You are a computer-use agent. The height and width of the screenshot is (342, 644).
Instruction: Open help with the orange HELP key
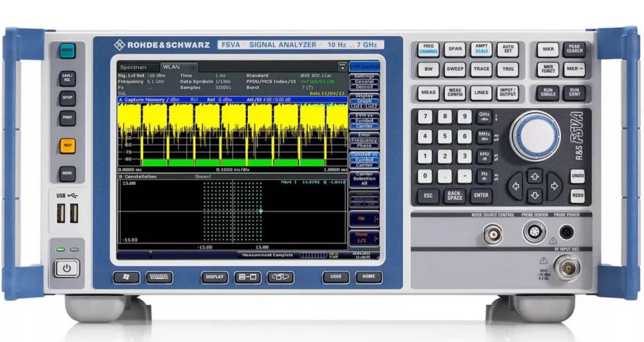tap(68, 146)
